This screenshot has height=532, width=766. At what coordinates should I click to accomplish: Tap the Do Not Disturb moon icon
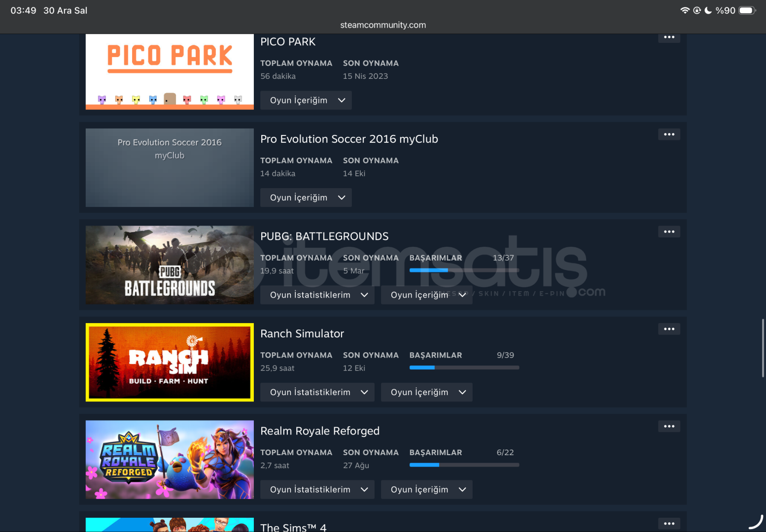(708, 10)
